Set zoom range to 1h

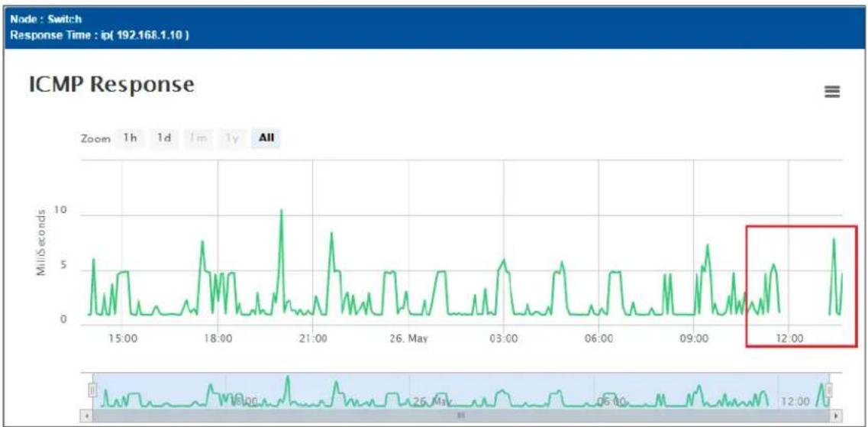click(130, 138)
